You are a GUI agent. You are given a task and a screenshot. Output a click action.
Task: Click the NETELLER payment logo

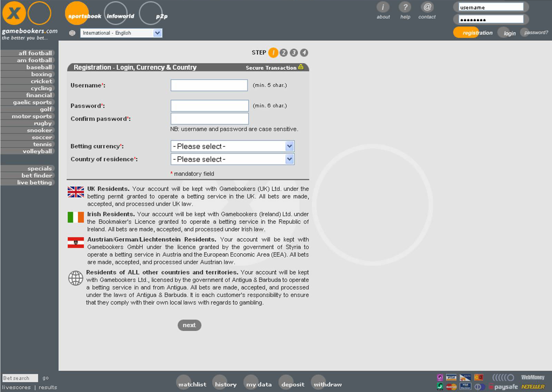pyautogui.click(x=533, y=386)
